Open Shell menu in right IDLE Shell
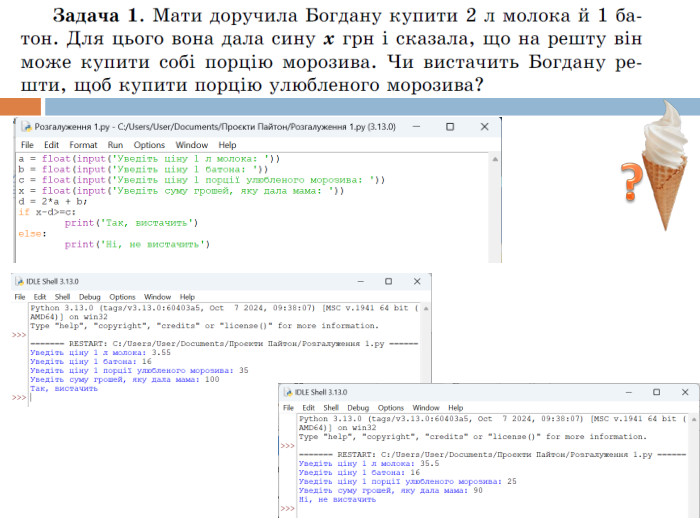 coord(331,408)
